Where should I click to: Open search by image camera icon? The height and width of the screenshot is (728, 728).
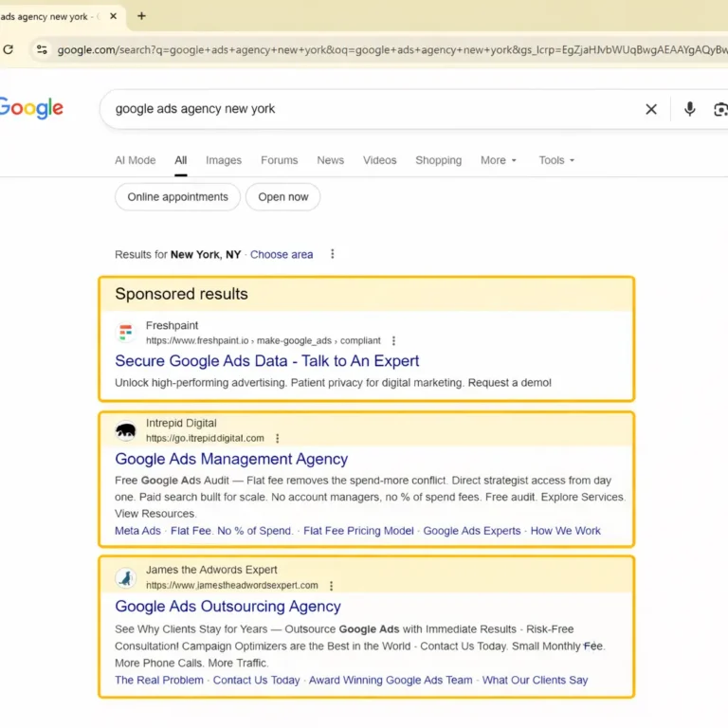[720, 109]
